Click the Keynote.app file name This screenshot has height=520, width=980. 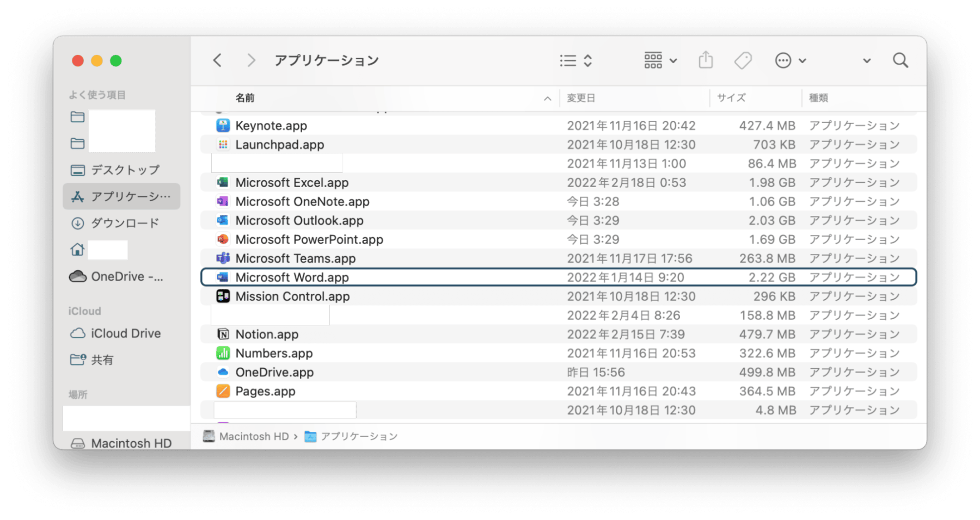[x=271, y=126]
